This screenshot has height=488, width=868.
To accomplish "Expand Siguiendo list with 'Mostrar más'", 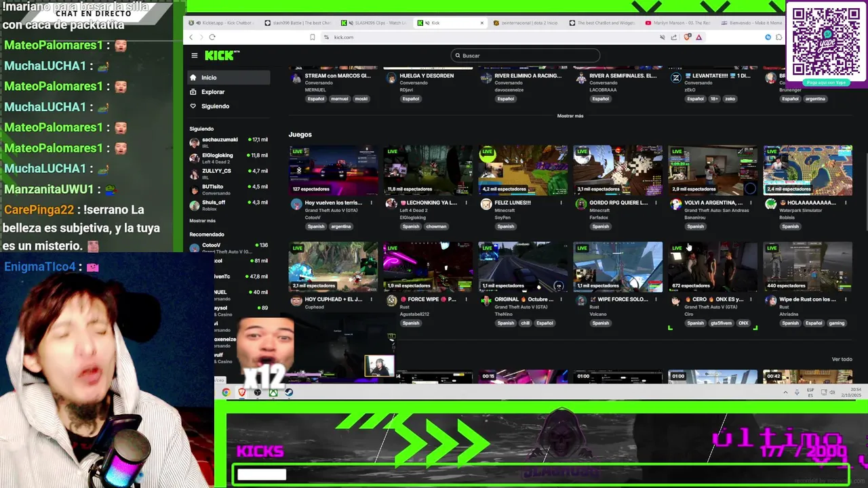I will click(203, 221).
